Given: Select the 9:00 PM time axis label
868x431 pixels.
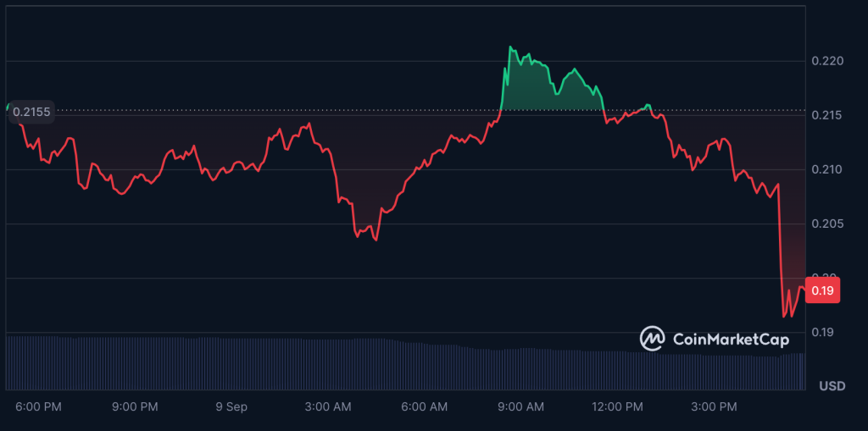Looking at the screenshot, I should [135, 407].
